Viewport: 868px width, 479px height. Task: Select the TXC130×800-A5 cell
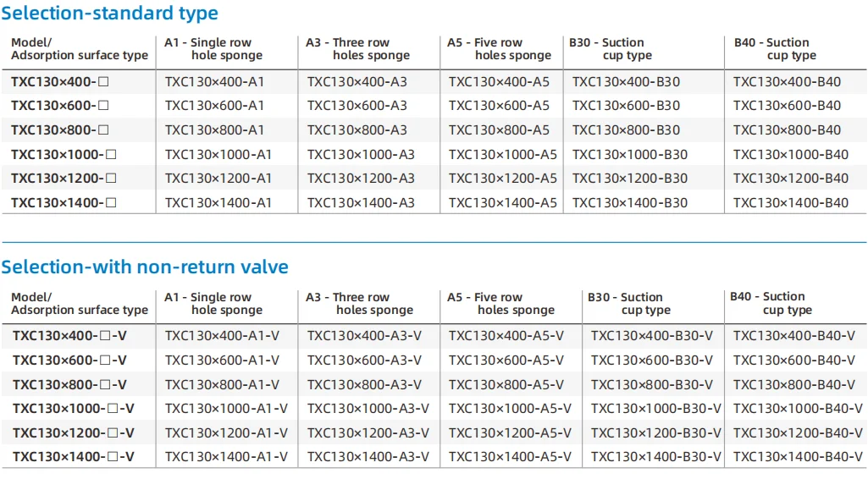click(499, 130)
